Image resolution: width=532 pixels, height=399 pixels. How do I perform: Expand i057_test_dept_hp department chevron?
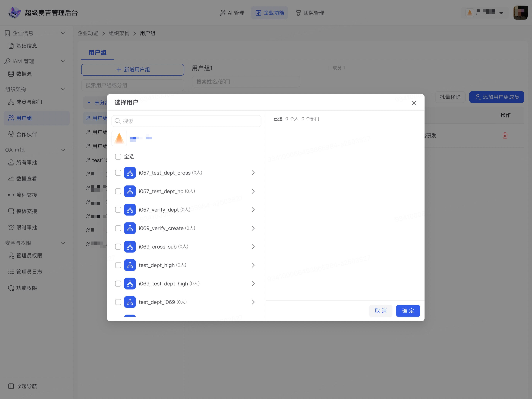coord(253,191)
